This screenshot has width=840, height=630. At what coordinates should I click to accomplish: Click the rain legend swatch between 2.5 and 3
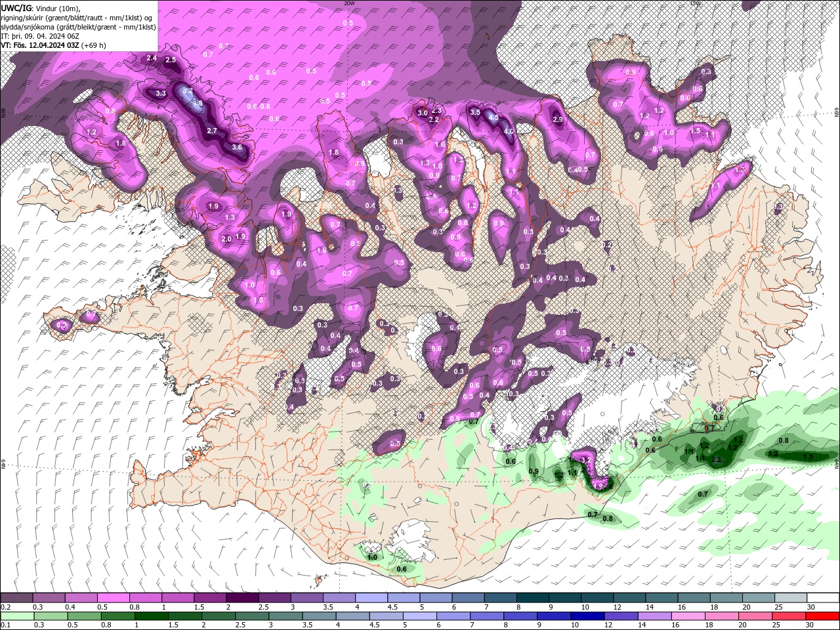(x=252, y=616)
